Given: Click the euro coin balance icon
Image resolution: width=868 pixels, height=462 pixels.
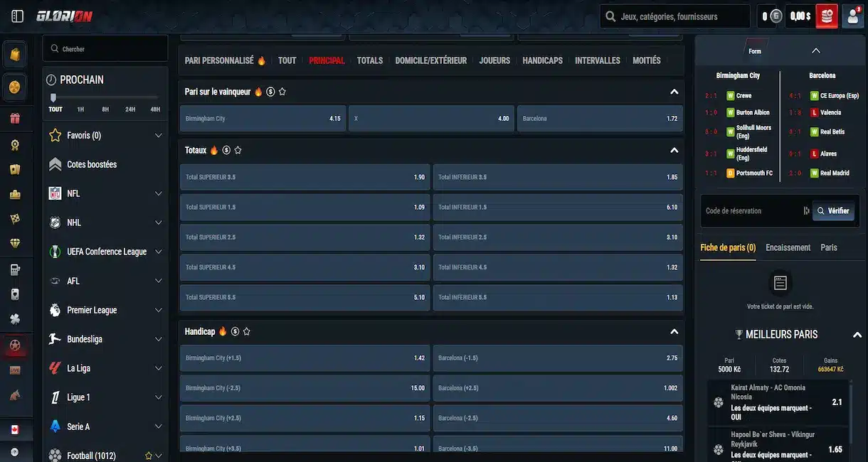Looking at the screenshot, I should point(776,16).
